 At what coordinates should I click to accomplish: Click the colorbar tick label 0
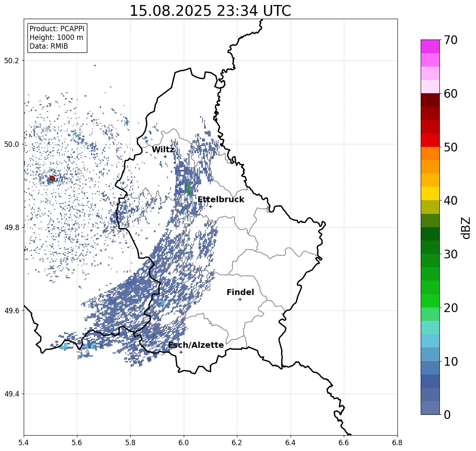coord(447,414)
